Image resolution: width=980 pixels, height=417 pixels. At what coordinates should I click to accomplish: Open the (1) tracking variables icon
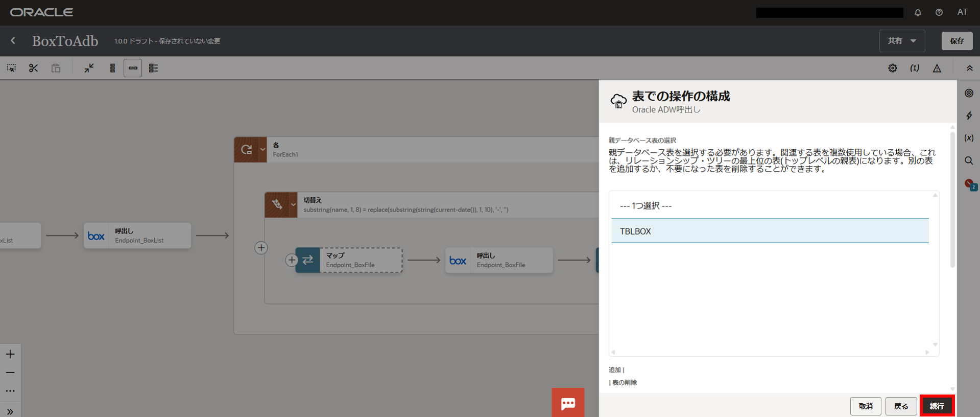[915, 68]
